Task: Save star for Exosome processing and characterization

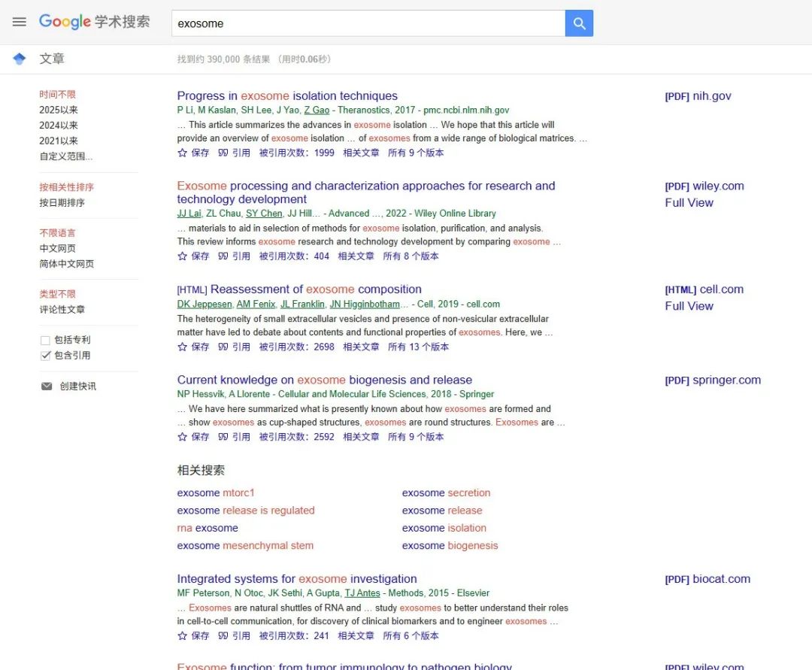Action: [x=182, y=256]
